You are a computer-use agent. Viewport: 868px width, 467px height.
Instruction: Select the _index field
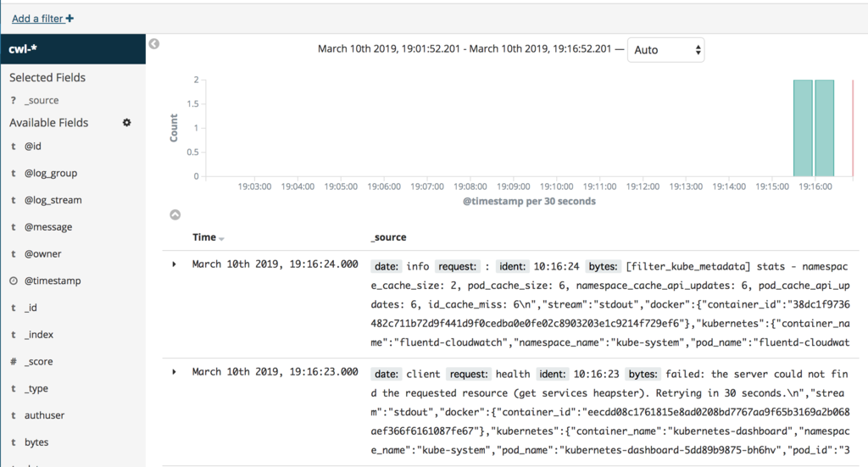39,334
